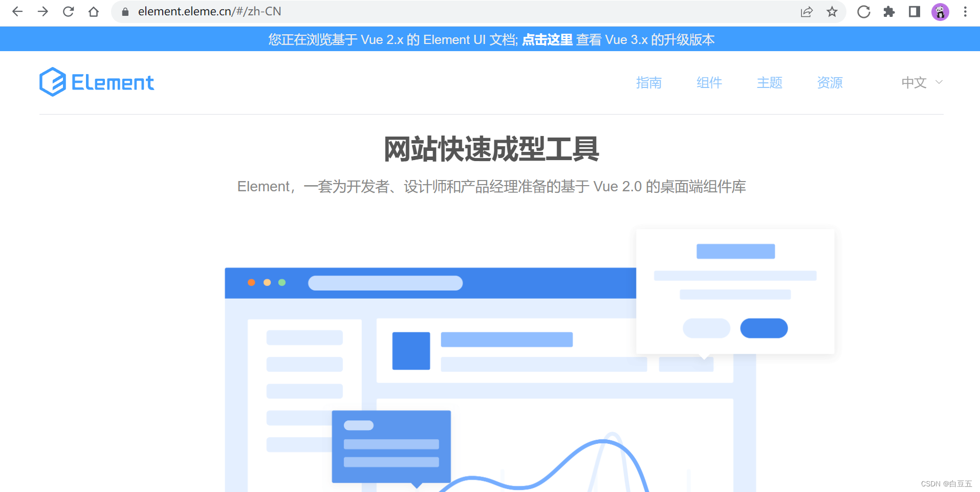Image resolution: width=980 pixels, height=492 pixels.
Task: Click the share page icon in address bar
Action: pyautogui.click(x=807, y=11)
